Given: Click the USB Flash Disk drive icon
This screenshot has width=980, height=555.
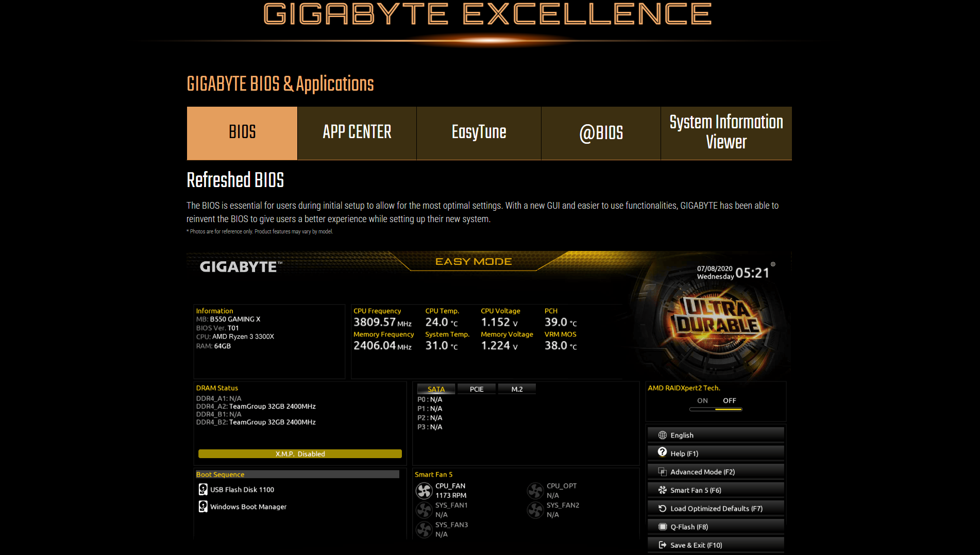Looking at the screenshot, I should [203, 489].
